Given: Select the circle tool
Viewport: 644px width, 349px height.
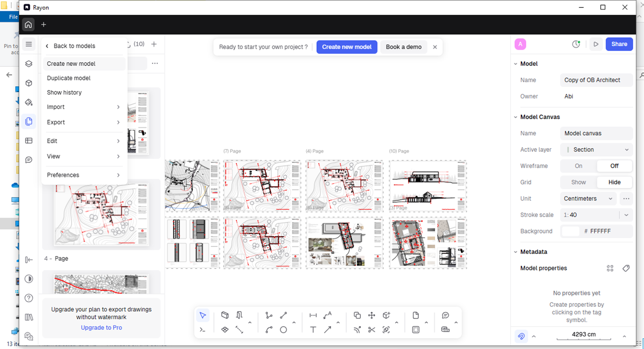Looking at the screenshot, I should pyautogui.click(x=283, y=330).
